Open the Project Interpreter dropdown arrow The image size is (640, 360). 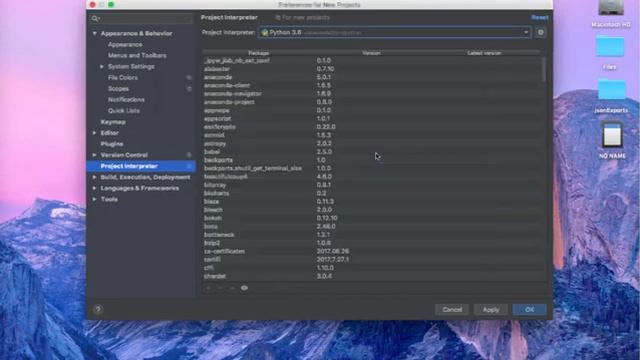click(526, 32)
